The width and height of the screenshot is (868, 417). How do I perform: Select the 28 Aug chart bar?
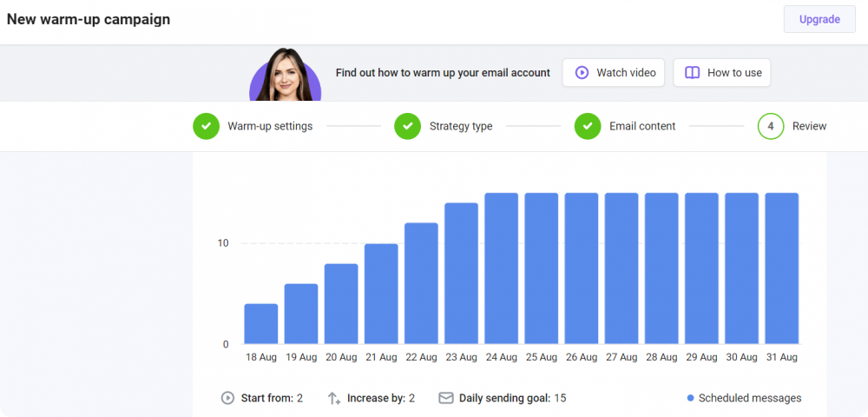pyautogui.click(x=661, y=268)
